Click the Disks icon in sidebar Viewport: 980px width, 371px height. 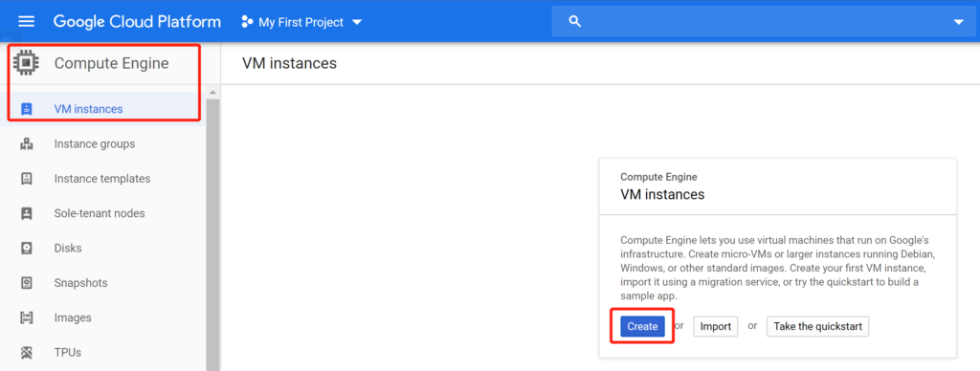click(26, 249)
